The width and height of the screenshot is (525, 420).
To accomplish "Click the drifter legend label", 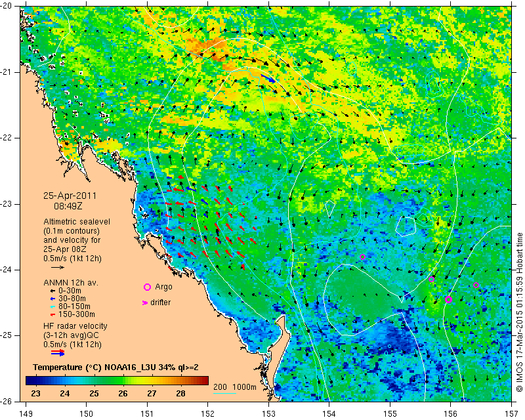I will point(160,303).
